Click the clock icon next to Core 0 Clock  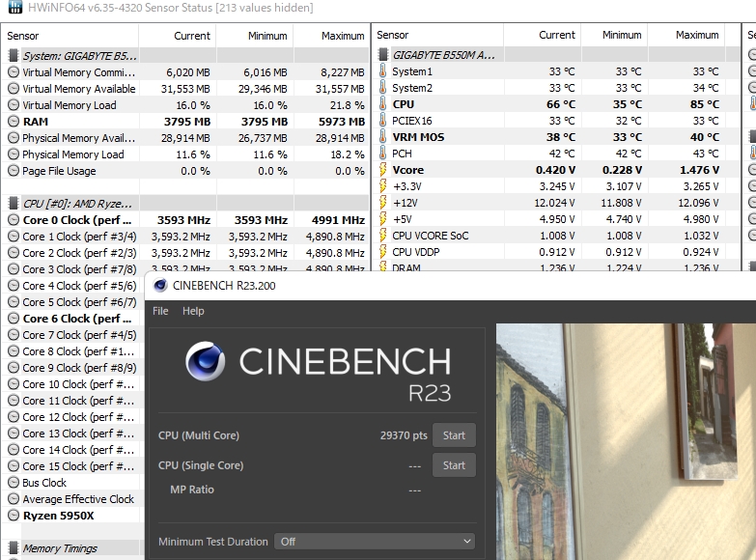pyautogui.click(x=14, y=220)
